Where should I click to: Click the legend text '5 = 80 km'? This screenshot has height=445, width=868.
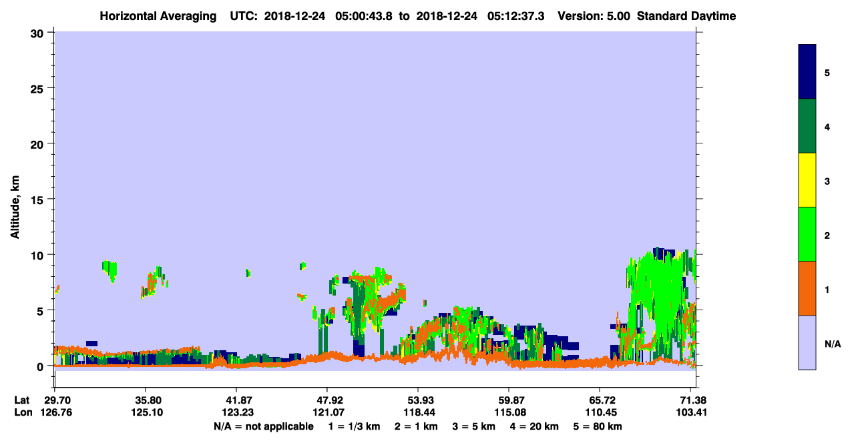point(599,426)
